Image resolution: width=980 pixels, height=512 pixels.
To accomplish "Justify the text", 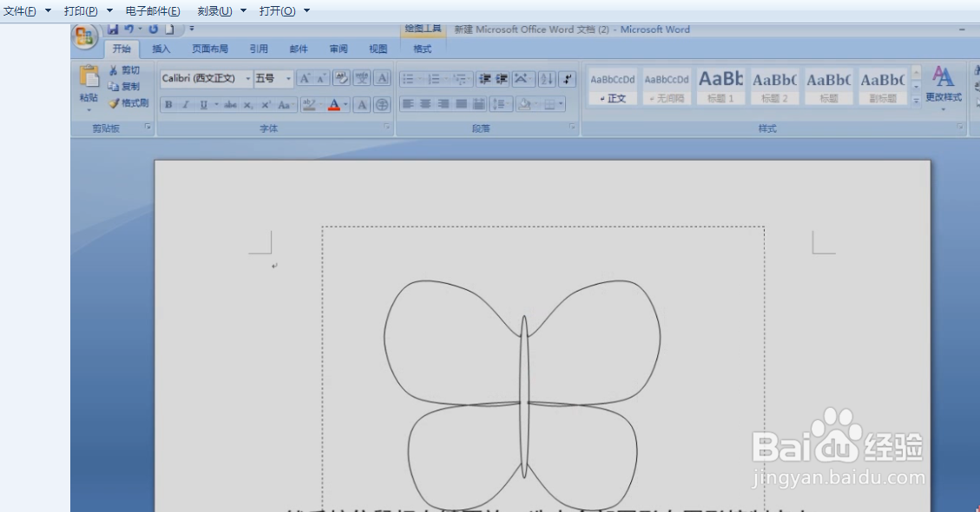I will (x=461, y=104).
